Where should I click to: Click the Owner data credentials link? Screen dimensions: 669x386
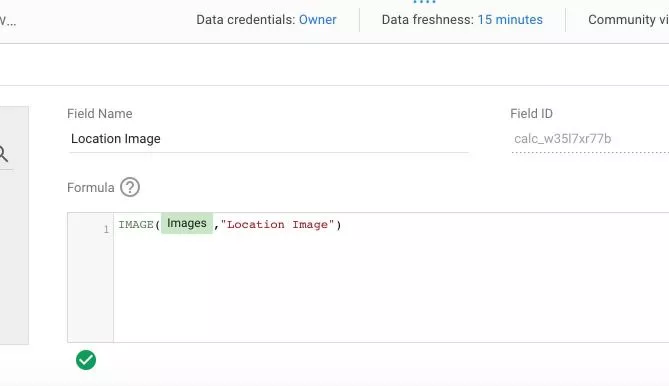(x=317, y=20)
